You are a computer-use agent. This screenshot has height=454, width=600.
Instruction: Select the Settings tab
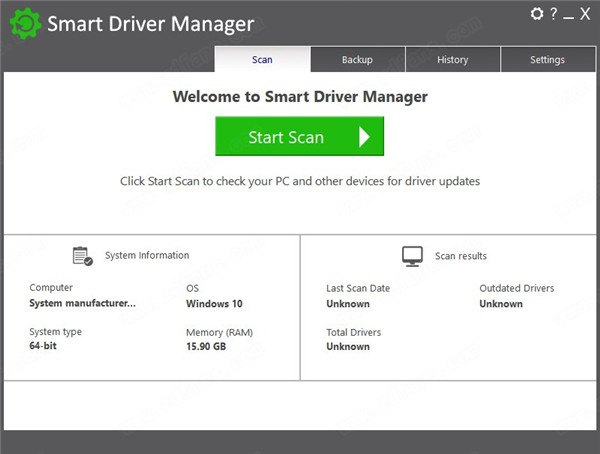click(x=547, y=60)
